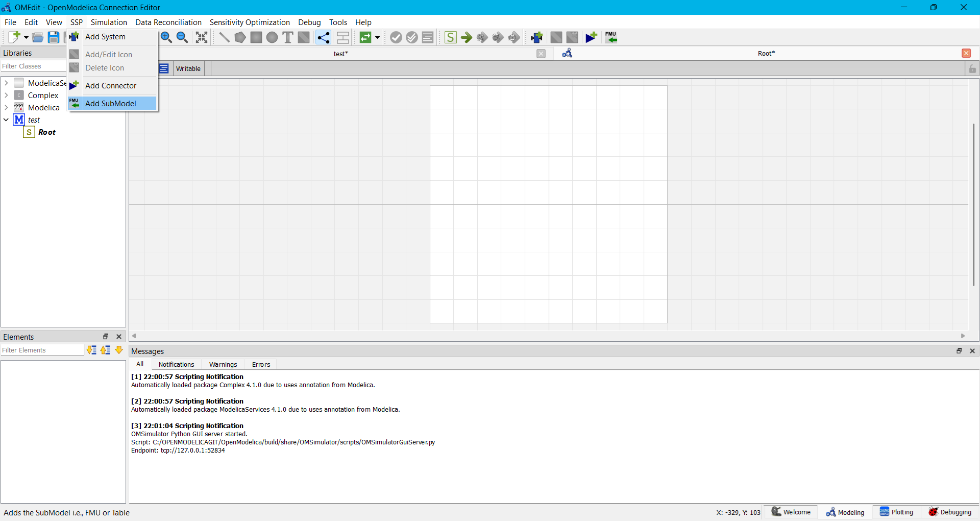The image size is (980, 521).
Task: Close the Root* tab
Action: tap(966, 53)
